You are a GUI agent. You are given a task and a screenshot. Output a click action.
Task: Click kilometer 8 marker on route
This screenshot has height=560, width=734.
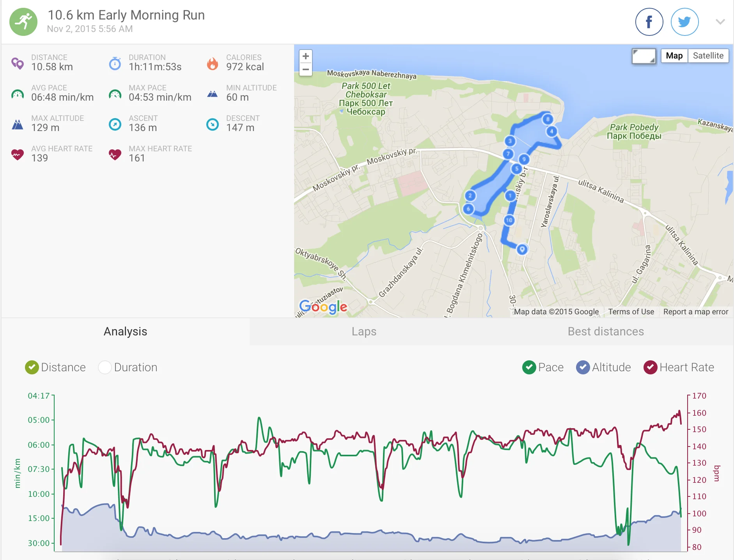(x=548, y=119)
